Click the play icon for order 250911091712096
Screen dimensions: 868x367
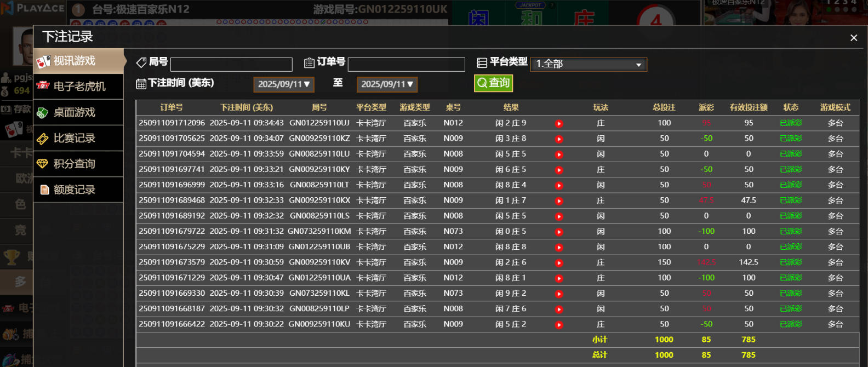559,123
